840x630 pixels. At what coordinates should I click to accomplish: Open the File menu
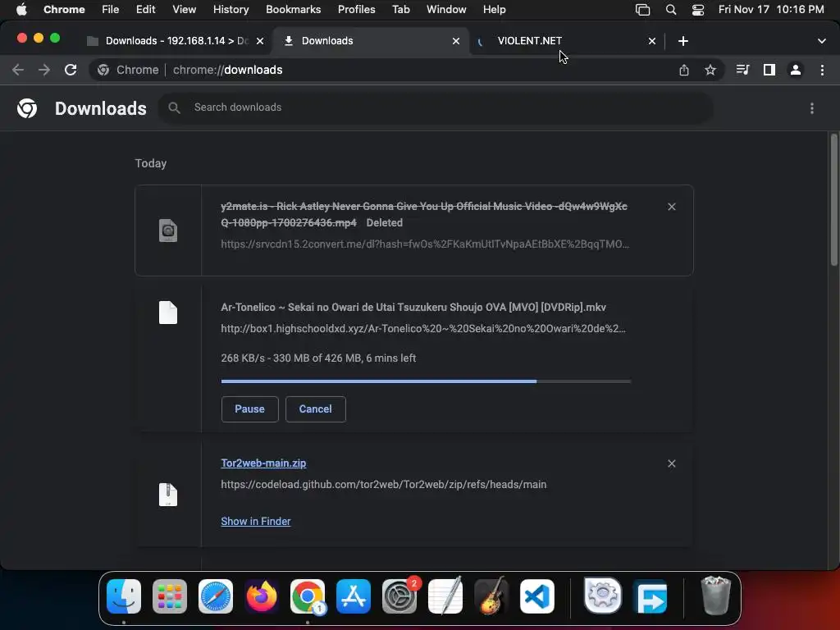tap(111, 9)
